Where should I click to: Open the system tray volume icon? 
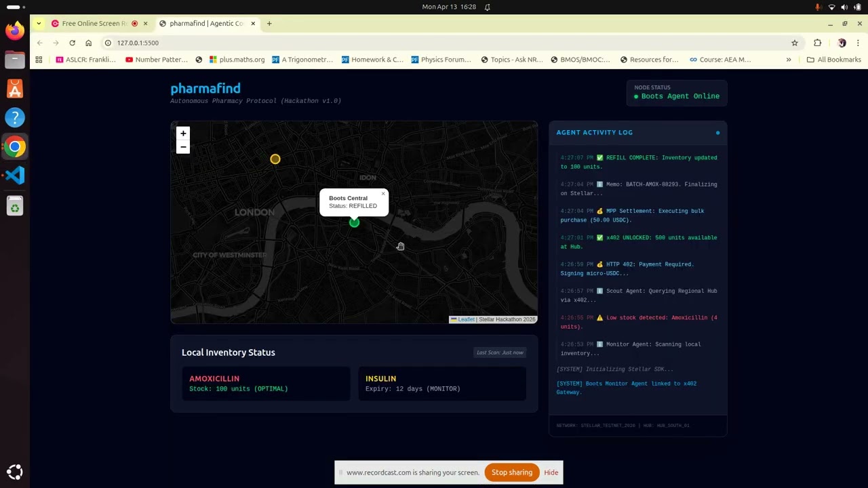point(844,7)
